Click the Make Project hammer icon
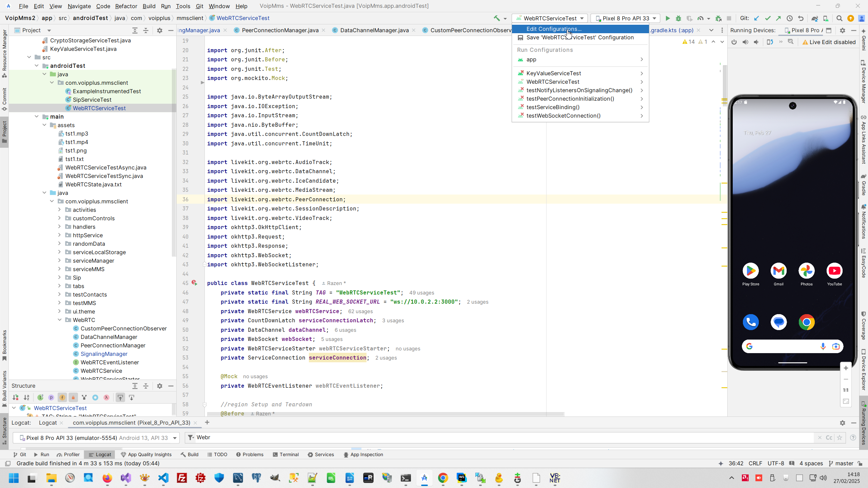Viewport: 868px width, 488px height. pos(497,18)
